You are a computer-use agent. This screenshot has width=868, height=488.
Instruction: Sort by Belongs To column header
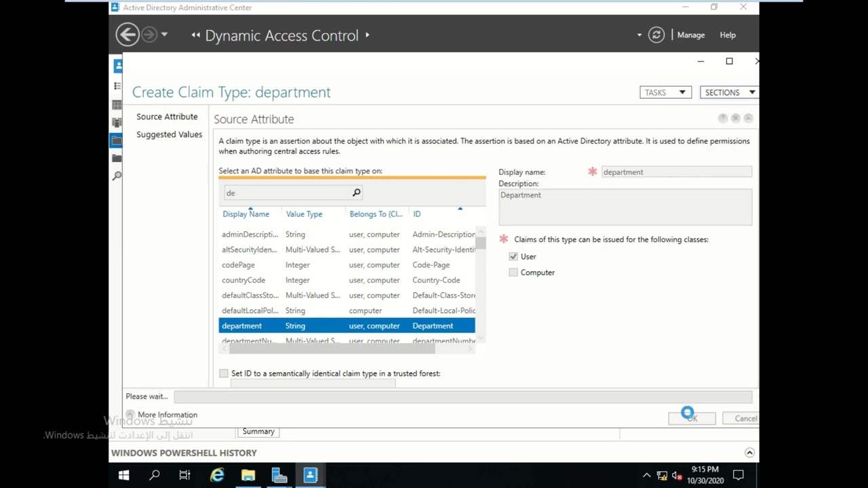376,214
